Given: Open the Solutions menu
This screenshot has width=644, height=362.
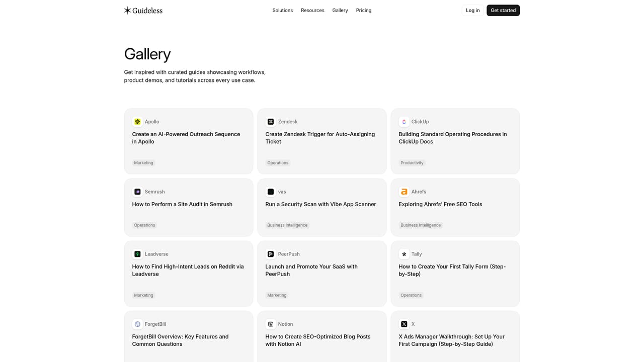Looking at the screenshot, I should click(283, 10).
